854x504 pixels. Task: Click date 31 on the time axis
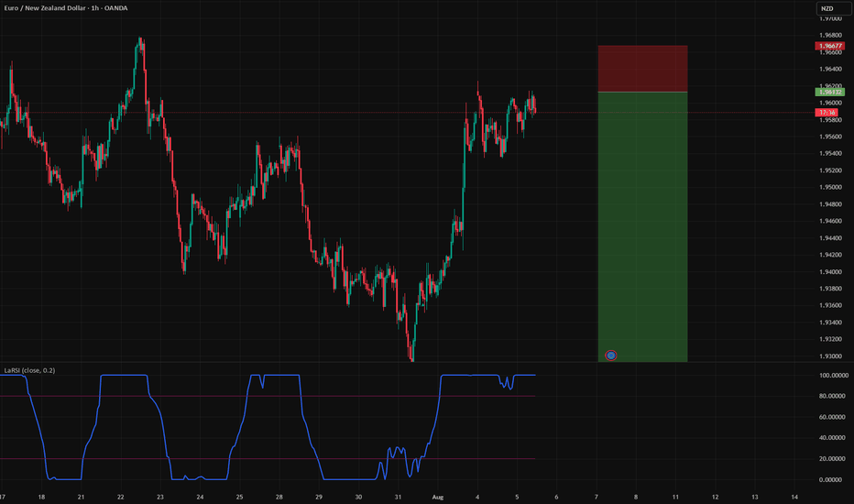398,497
